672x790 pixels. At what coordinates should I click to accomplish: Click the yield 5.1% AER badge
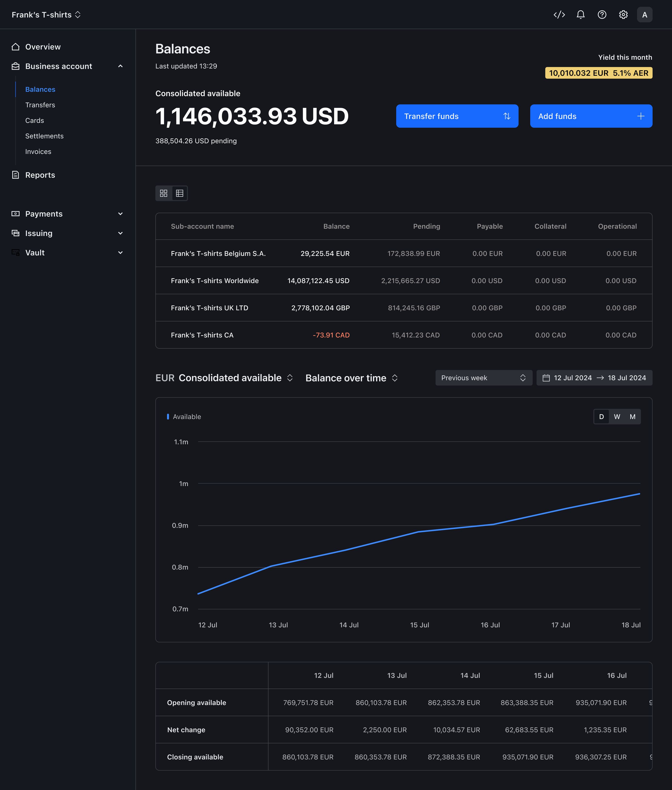(598, 73)
